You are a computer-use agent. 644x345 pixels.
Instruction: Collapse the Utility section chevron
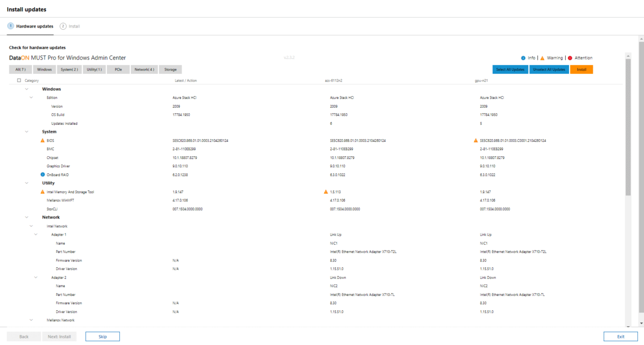click(27, 183)
